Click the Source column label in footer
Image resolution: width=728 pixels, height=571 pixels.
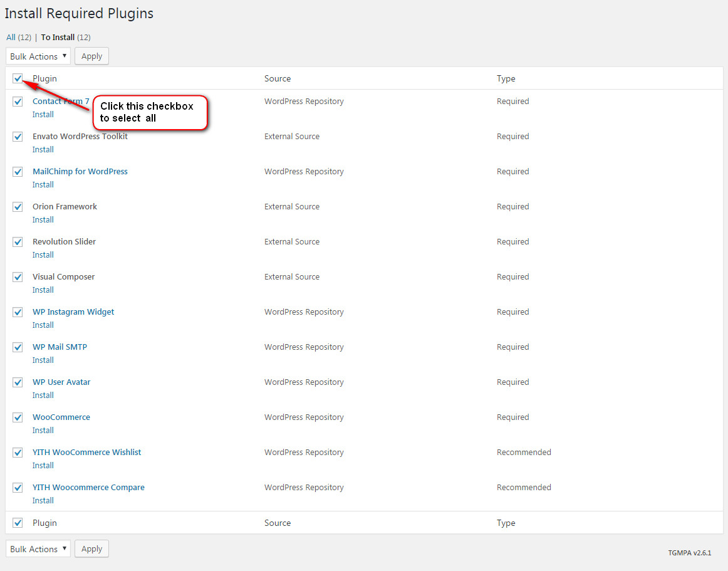[x=278, y=523]
